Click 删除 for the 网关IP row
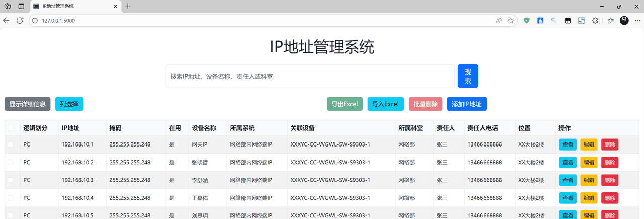 click(610, 144)
